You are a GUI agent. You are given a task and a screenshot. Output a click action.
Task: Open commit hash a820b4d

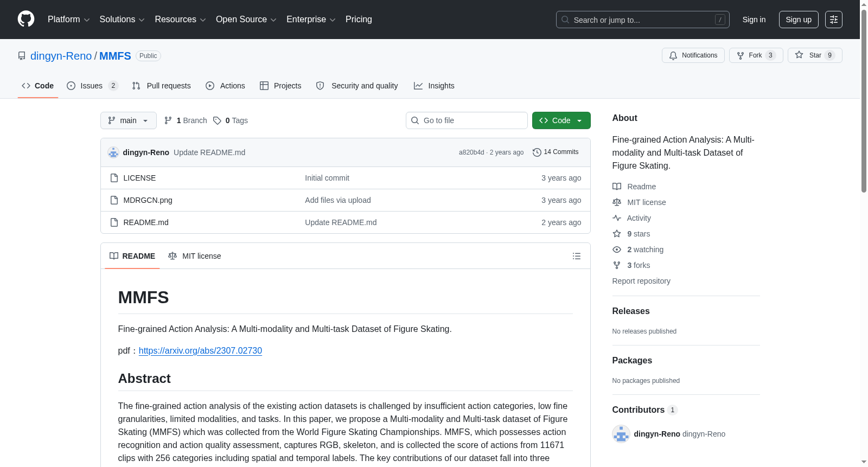click(x=471, y=152)
